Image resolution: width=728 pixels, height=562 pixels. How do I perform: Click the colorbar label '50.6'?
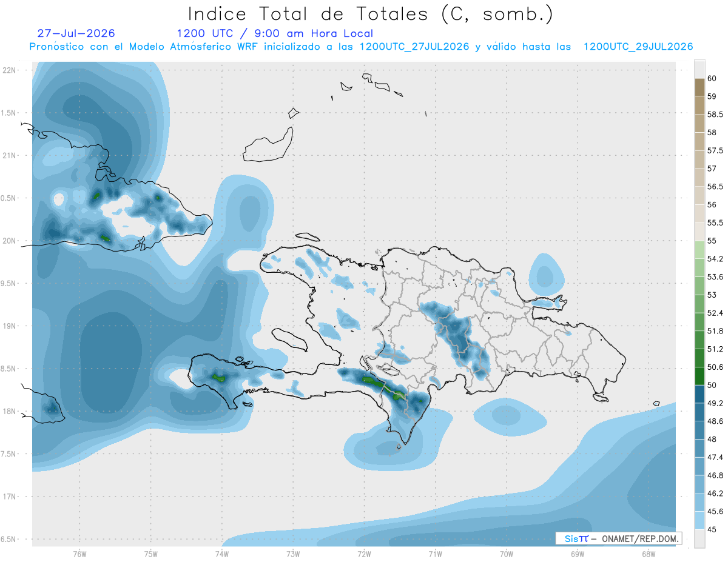click(715, 367)
